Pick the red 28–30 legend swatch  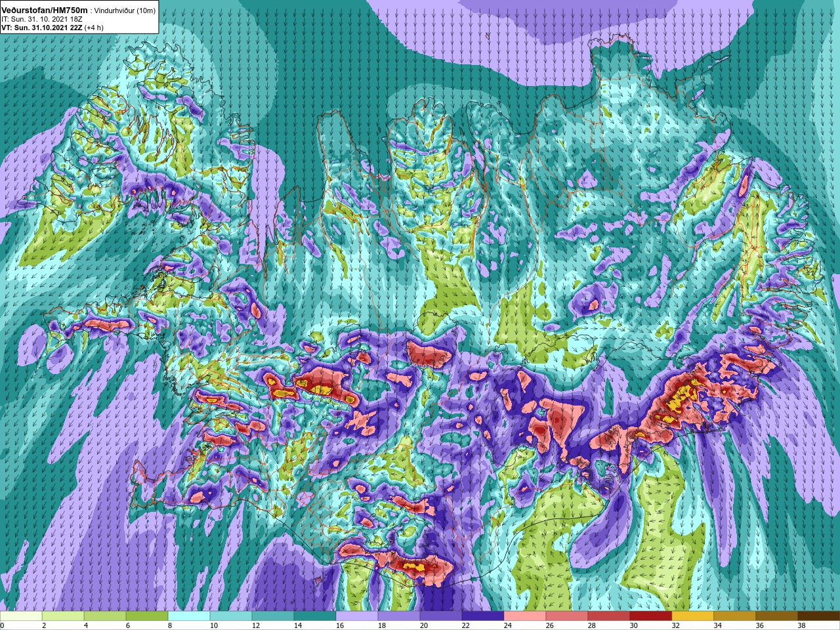609,616
